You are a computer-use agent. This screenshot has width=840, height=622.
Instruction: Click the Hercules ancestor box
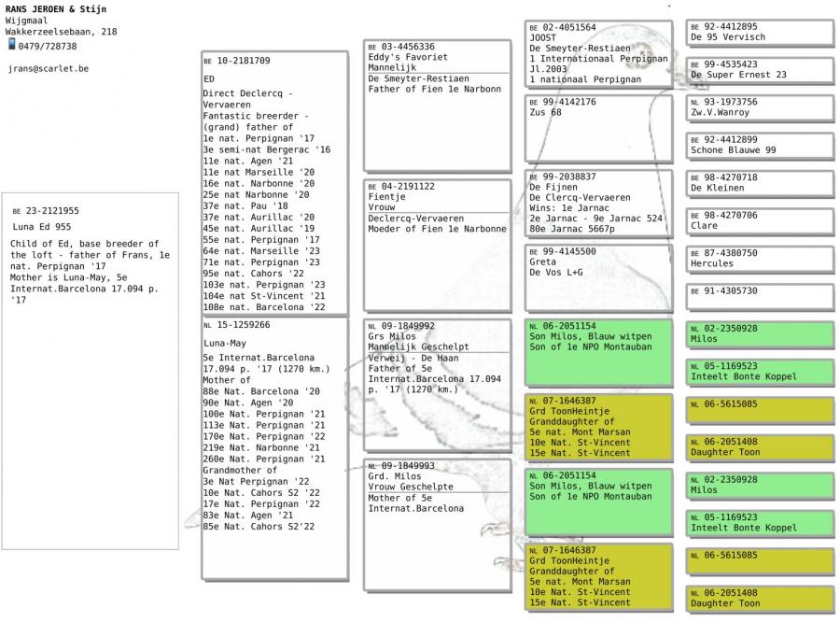760,259
